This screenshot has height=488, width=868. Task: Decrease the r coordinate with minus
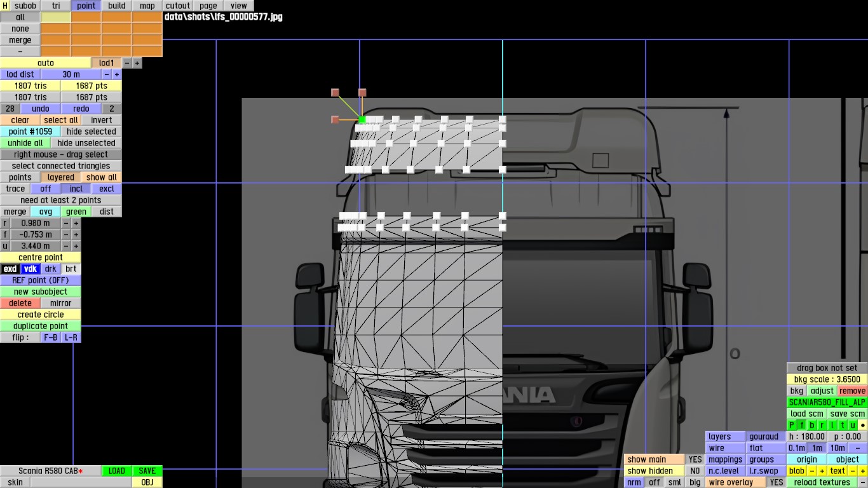[66, 223]
